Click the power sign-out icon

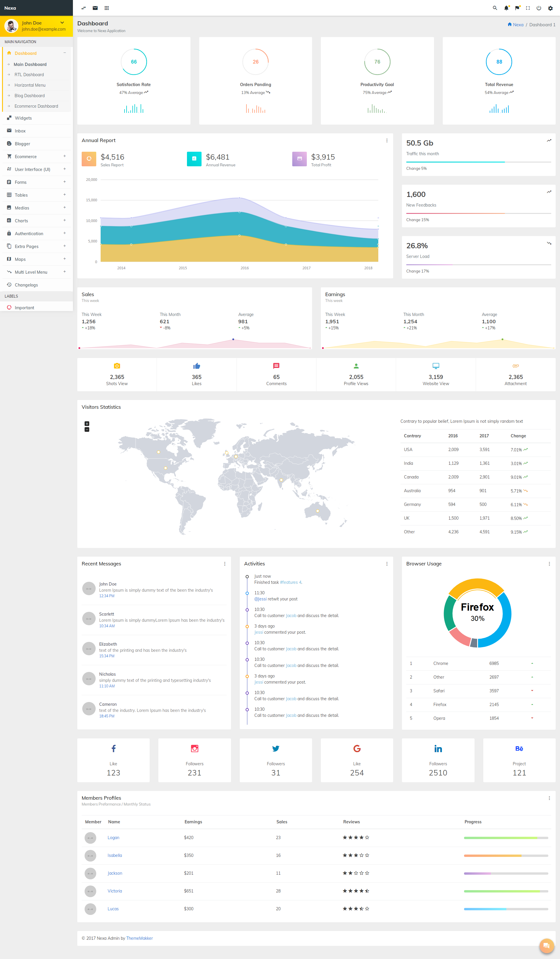(x=539, y=8)
